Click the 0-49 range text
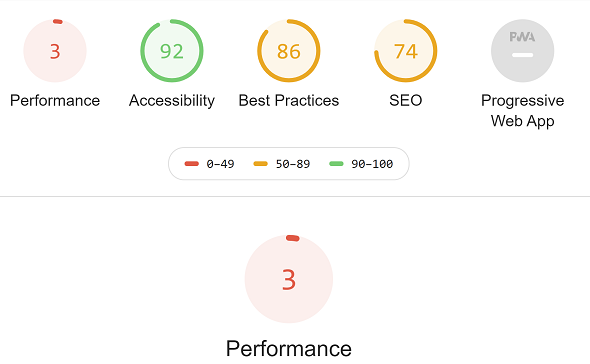The image size is (590, 364). [x=220, y=164]
